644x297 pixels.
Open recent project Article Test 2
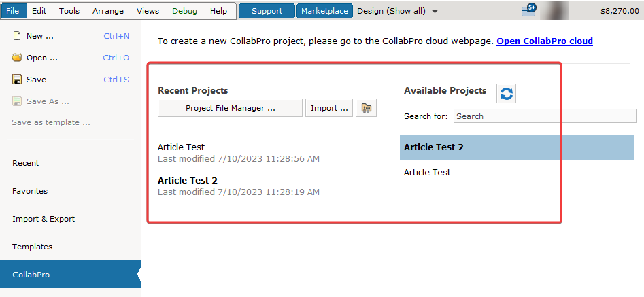(188, 181)
